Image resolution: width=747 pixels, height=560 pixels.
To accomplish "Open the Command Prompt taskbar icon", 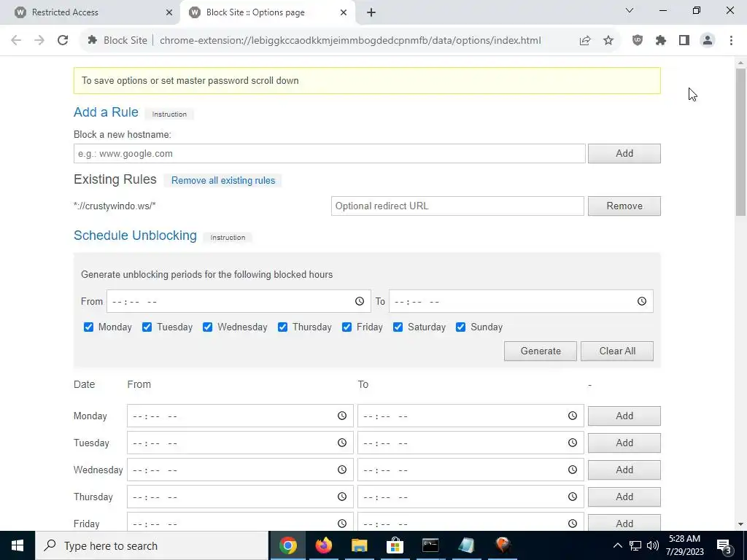I will pyautogui.click(x=430, y=545).
